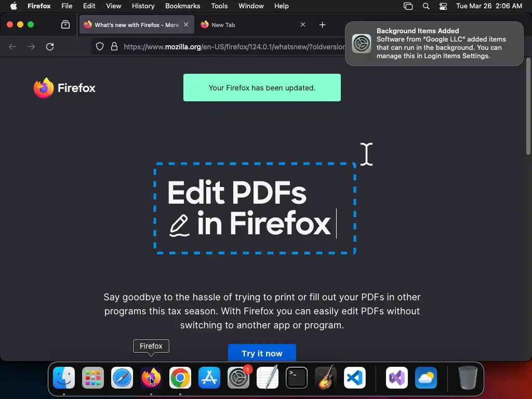Focus the mozilla.org URL address bar
This screenshot has height=399, width=532.
point(233,47)
